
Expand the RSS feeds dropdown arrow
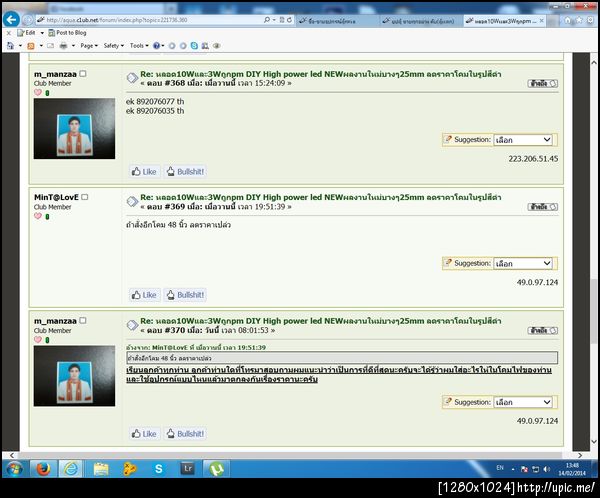click(41, 46)
